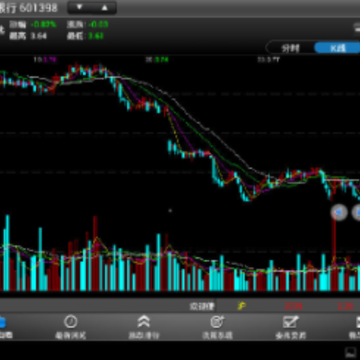
Task: Click the -0.03 change amount value
Action: [x=98, y=24]
